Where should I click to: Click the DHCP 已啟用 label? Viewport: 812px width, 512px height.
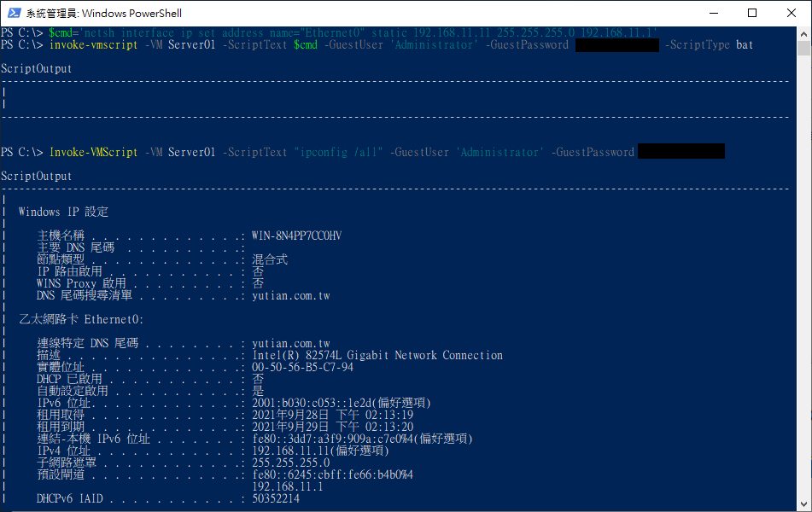point(69,379)
